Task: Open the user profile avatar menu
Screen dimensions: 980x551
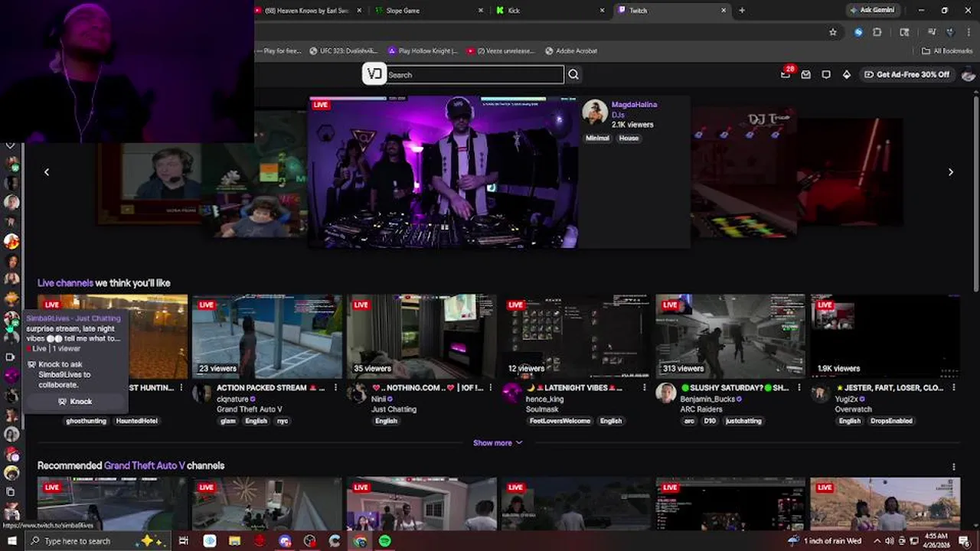Action: pyautogui.click(x=969, y=74)
